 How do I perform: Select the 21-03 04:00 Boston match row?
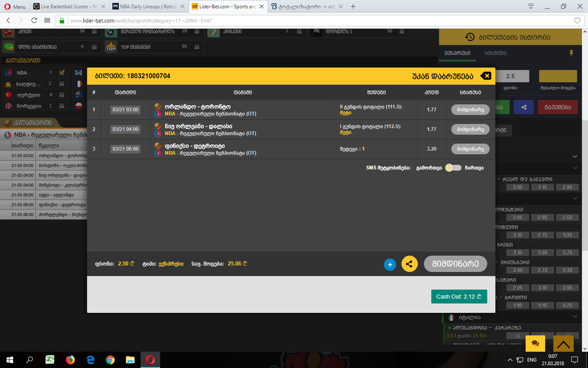tap(44, 165)
